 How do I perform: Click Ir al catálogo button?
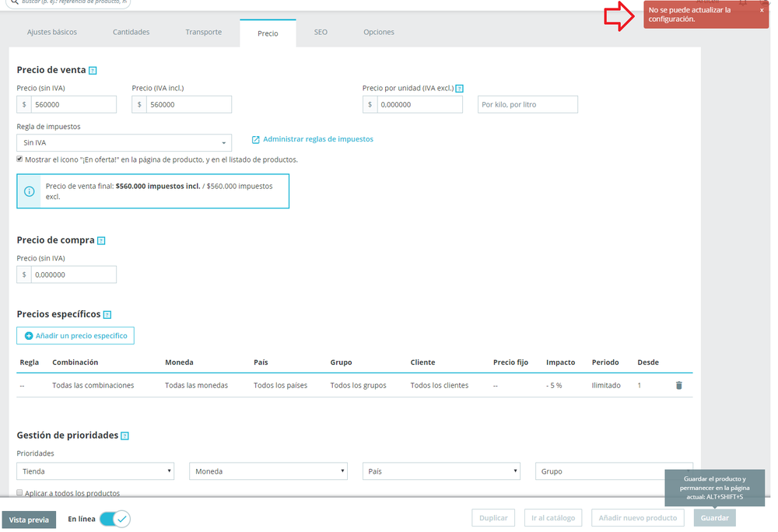[553, 518]
